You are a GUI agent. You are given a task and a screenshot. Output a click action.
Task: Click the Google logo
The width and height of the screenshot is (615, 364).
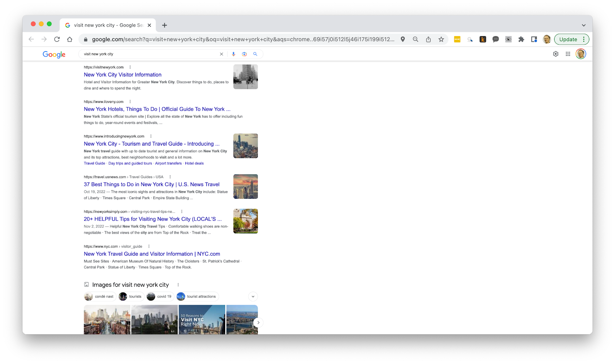[x=54, y=54]
